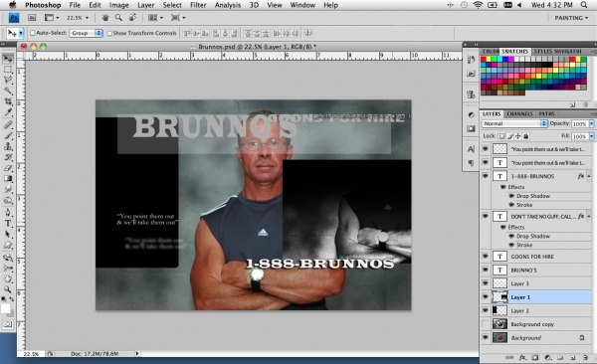Select the Move tool in the toolbox
This screenshot has width=597, height=364.
point(8,59)
